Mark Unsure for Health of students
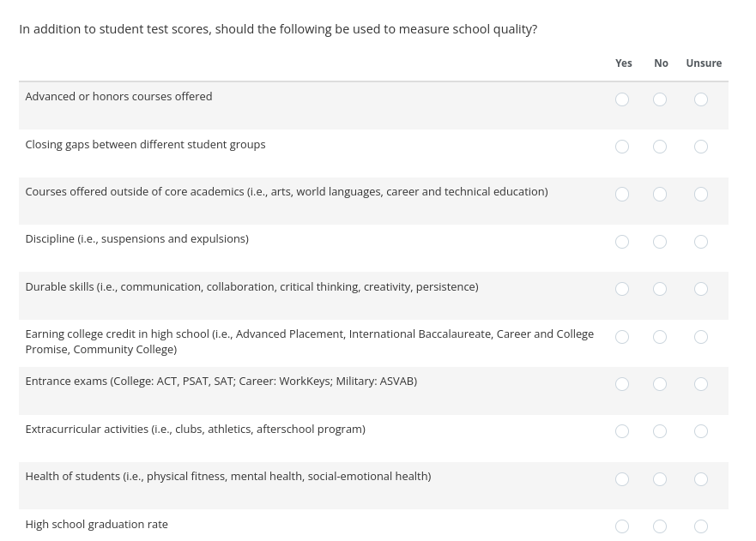The height and width of the screenshot is (541, 756). [701, 479]
